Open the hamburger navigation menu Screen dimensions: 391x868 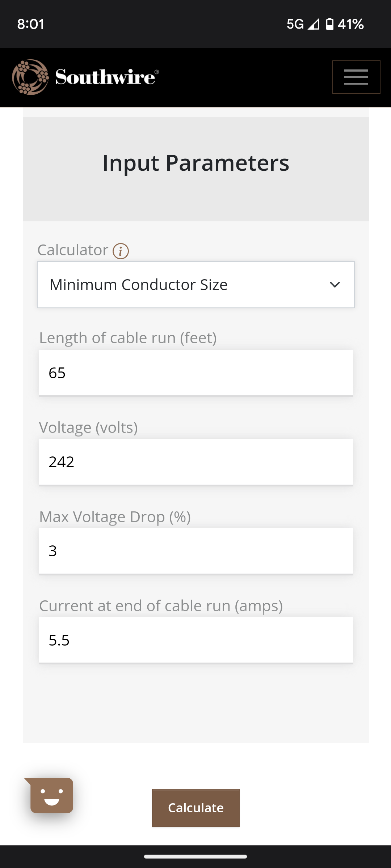coord(356,77)
